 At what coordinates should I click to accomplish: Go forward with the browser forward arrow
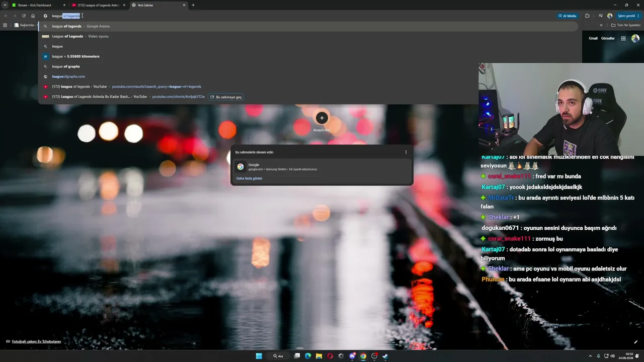tap(15, 16)
